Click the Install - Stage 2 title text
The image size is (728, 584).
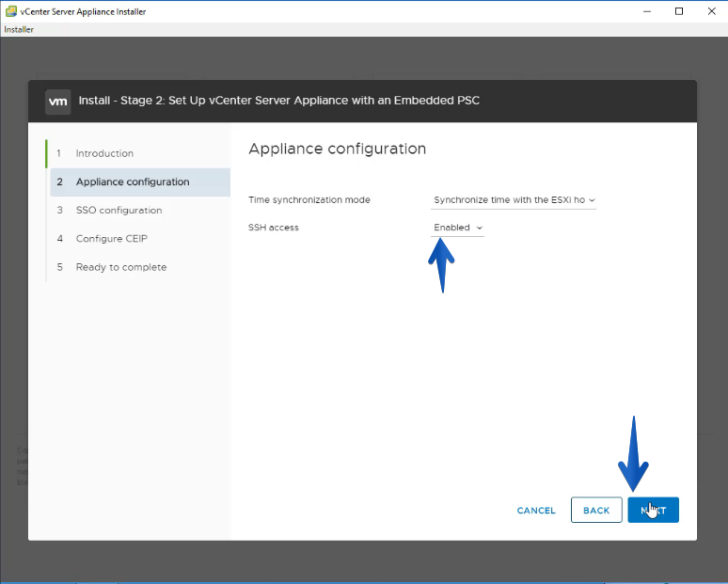pos(279,101)
